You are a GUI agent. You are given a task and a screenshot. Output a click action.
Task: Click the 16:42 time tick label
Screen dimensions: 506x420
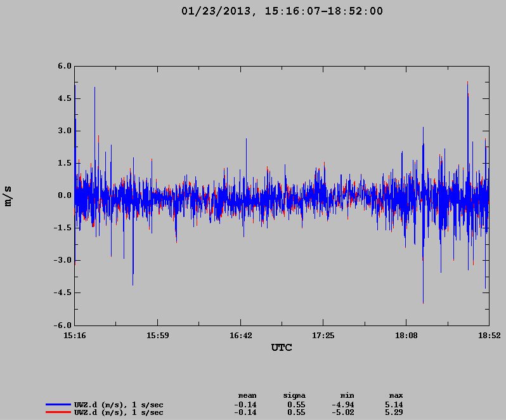[x=240, y=336]
